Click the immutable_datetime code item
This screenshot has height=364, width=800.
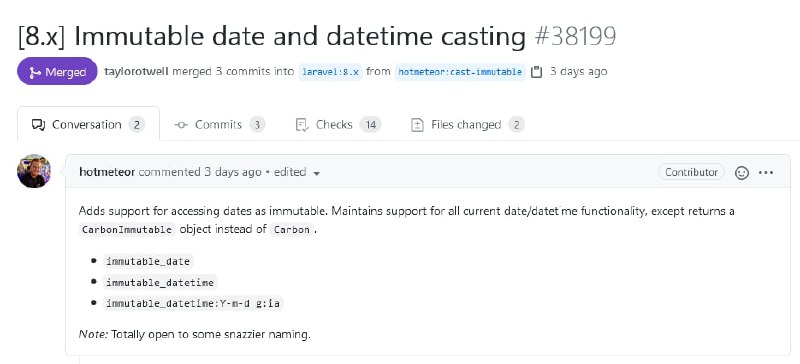coord(161,282)
